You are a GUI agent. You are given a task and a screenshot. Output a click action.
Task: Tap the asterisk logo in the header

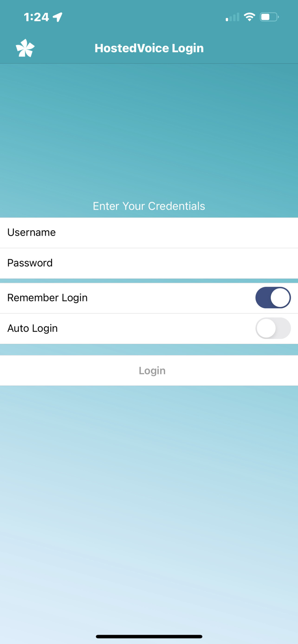tap(25, 48)
